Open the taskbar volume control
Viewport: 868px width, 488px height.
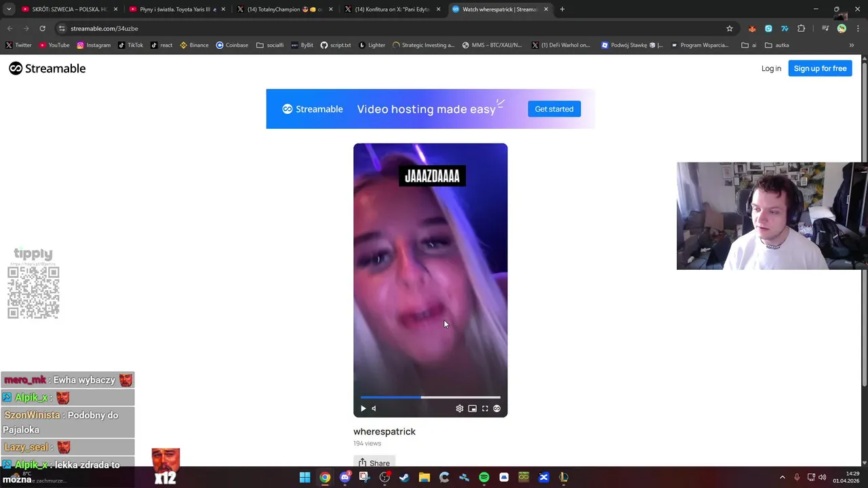[x=823, y=477]
